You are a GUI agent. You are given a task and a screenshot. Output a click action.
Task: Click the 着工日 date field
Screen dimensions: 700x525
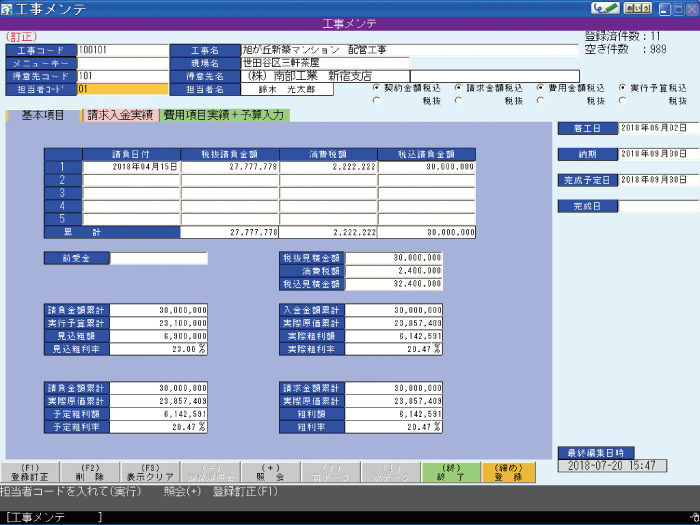[x=653, y=128]
